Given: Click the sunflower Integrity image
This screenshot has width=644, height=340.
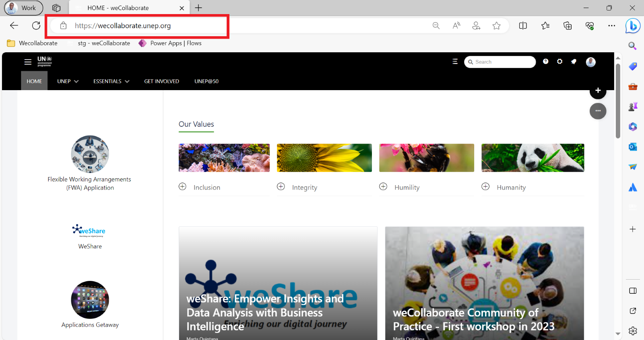Looking at the screenshot, I should [324, 158].
